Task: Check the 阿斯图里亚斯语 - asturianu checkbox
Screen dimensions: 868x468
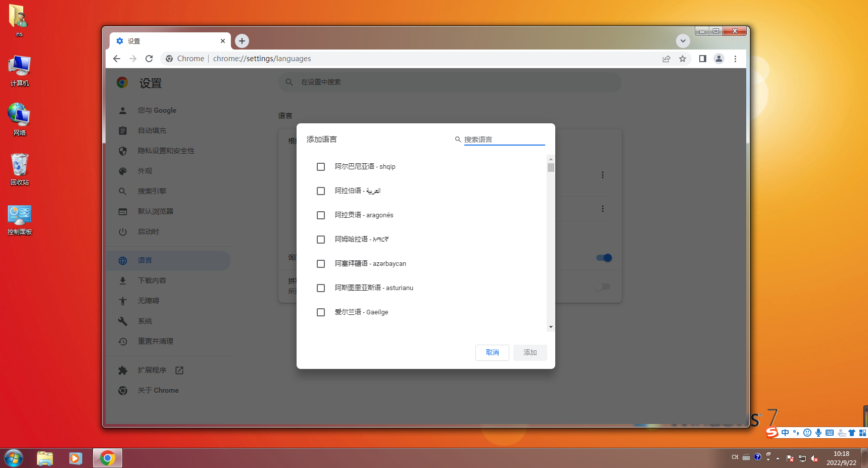Action: tap(321, 288)
